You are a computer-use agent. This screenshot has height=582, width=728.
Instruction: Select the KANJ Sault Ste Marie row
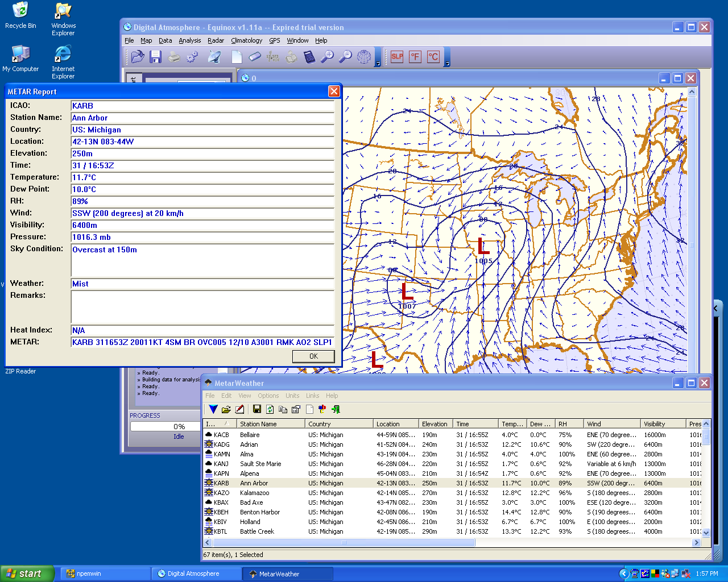tap(452, 464)
